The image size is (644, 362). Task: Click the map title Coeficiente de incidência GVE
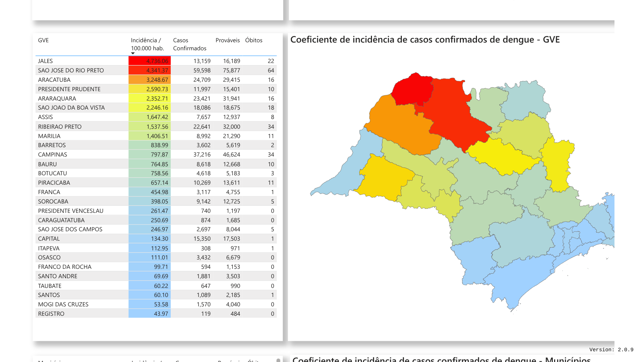click(x=425, y=40)
